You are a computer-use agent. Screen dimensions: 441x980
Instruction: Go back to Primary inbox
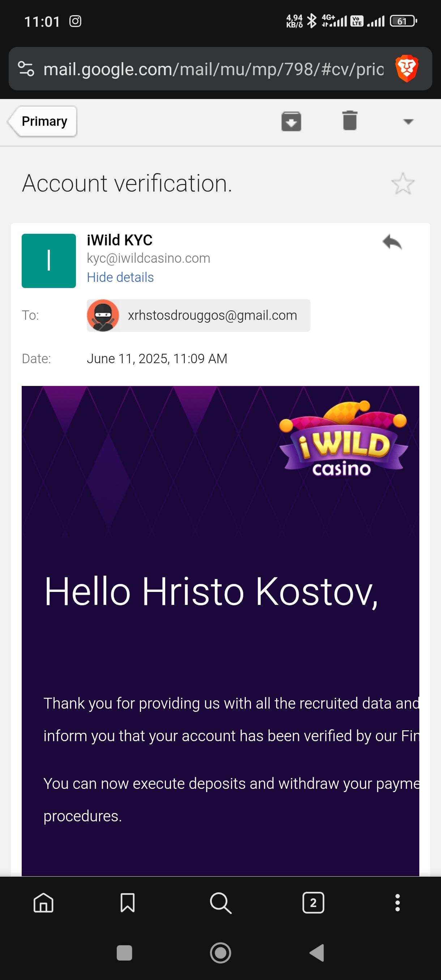pos(43,121)
